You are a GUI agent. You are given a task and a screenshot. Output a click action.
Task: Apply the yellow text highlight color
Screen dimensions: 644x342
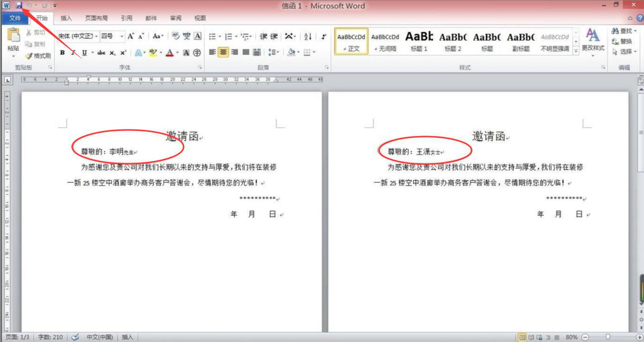[152, 53]
